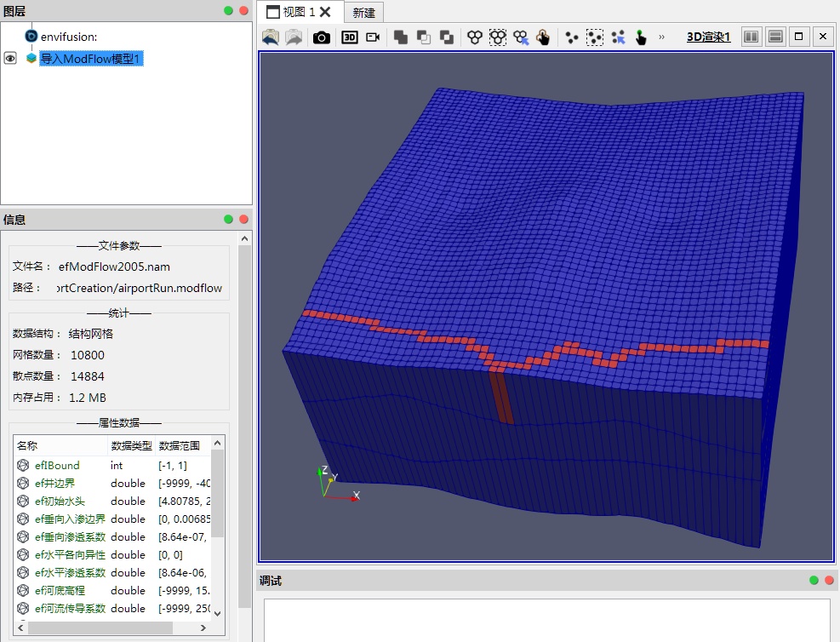The height and width of the screenshot is (642, 840).
Task: Click the green dot on 调试 panel
Action: point(814,581)
